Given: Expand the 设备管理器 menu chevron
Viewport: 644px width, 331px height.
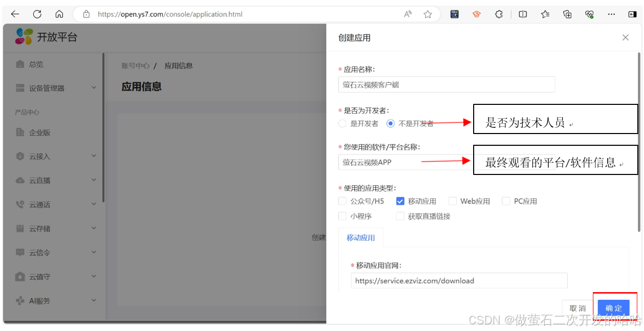Looking at the screenshot, I should pos(94,87).
